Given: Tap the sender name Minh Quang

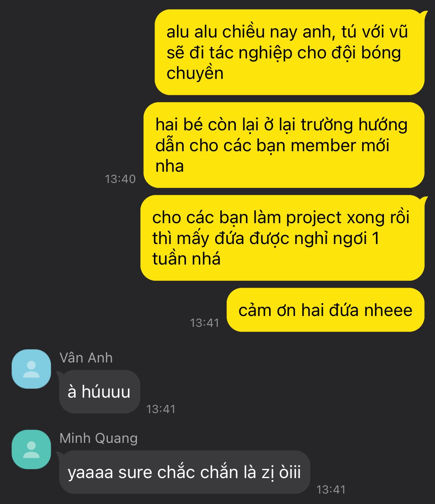Looking at the screenshot, I should (99, 438).
